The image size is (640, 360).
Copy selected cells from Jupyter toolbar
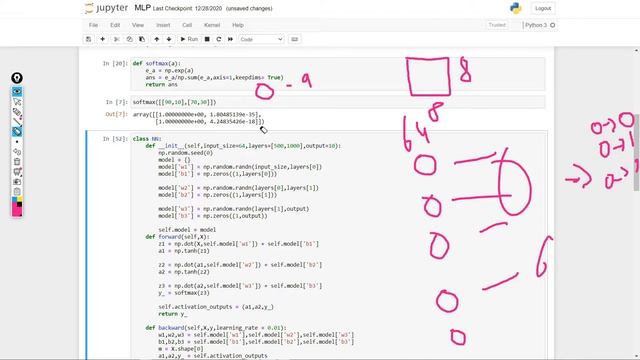coord(129,39)
